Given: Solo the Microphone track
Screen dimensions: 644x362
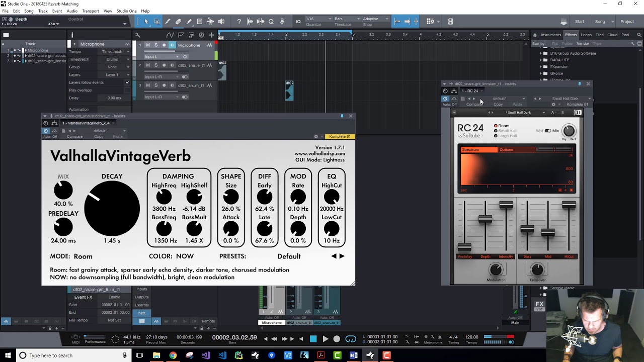Looking at the screenshot, I should click(x=156, y=45).
